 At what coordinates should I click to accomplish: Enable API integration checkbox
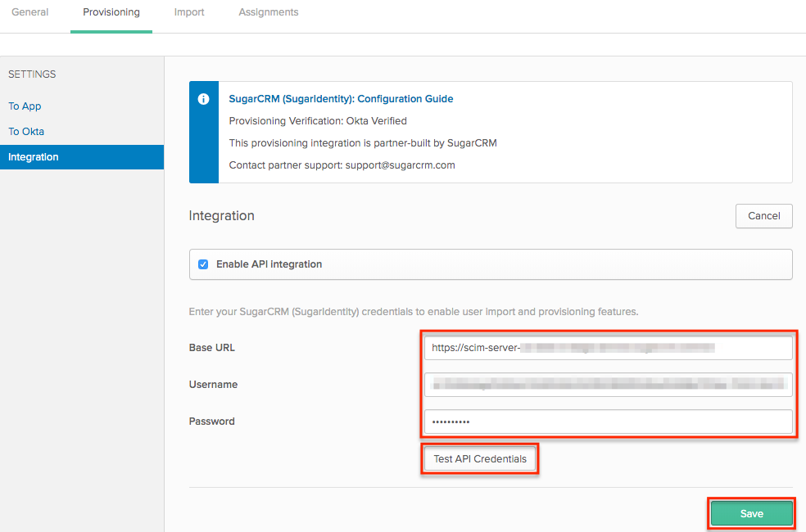[202, 264]
